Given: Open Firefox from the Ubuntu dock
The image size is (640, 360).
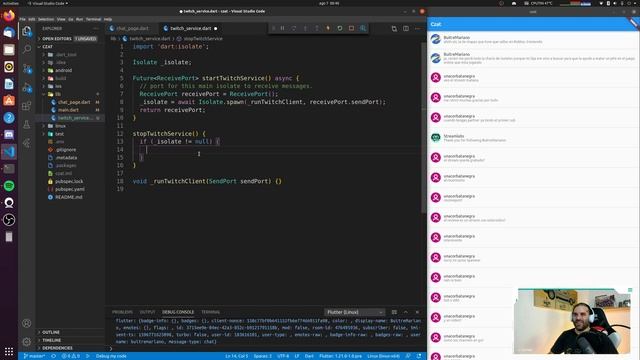Looking at the screenshot, I should (x=9, y=16).
